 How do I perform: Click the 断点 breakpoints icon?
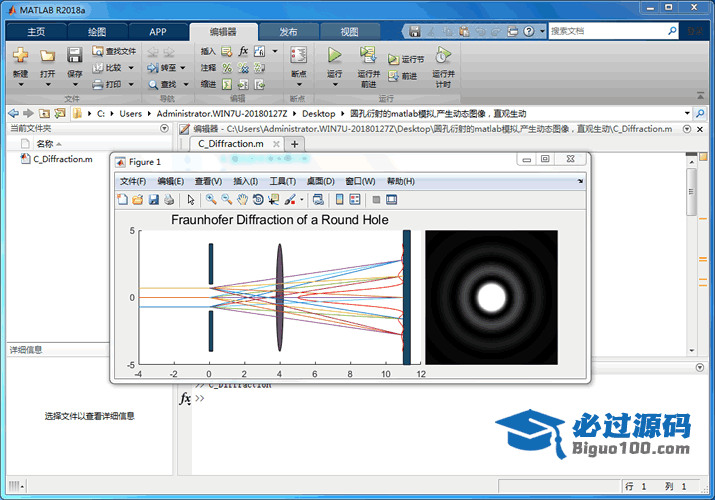tap(299, 55)
